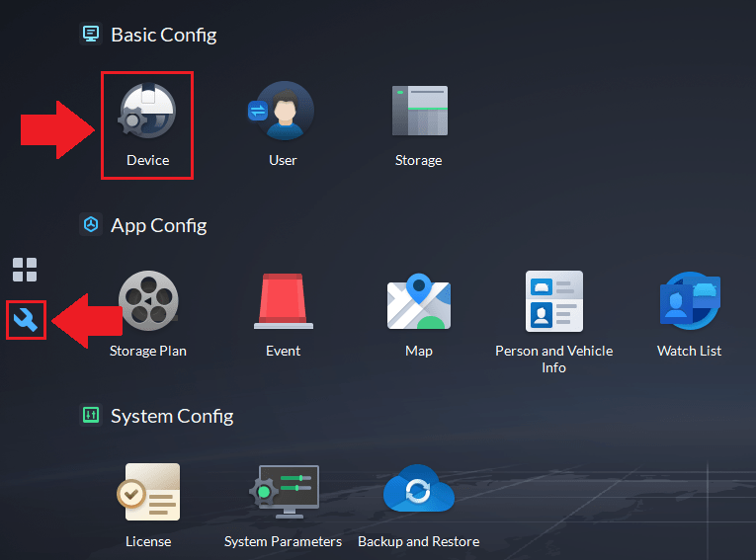Open the Watch List icon
Image resolution: width=756 pixels, height=560 pixels.
coord(690,300)
